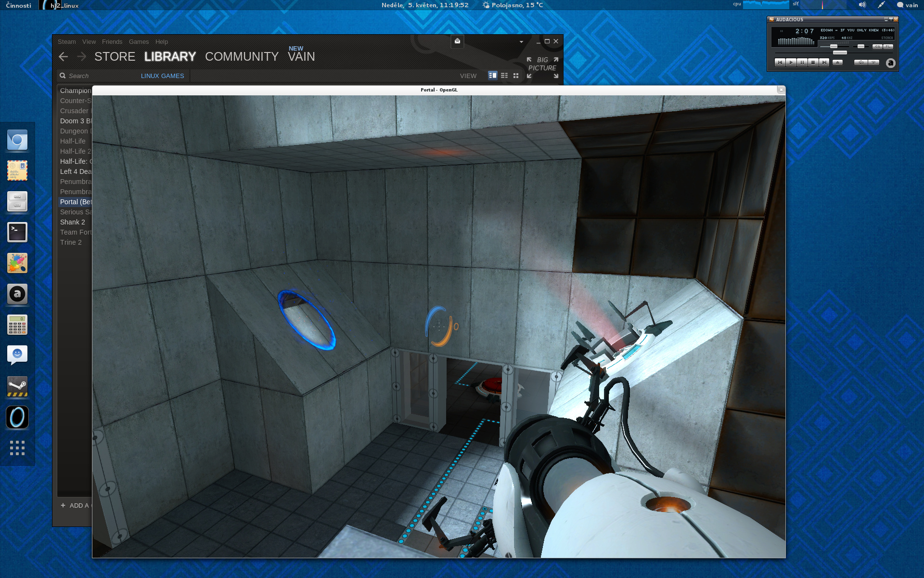Open the Steam inbox envelope icon
The width and height of the screenshot is (924, 578).
coord(457,41)
